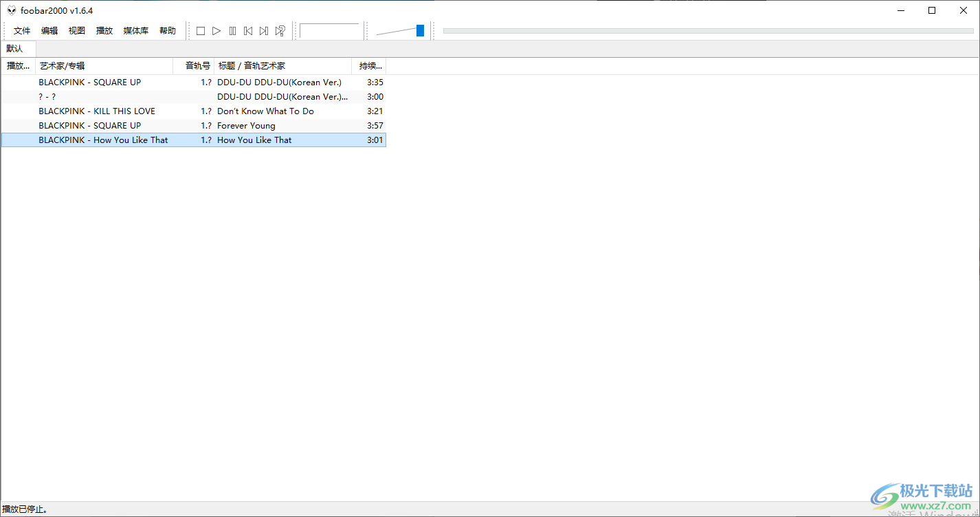Click Don't Know What To Do title

click(265, 111)
